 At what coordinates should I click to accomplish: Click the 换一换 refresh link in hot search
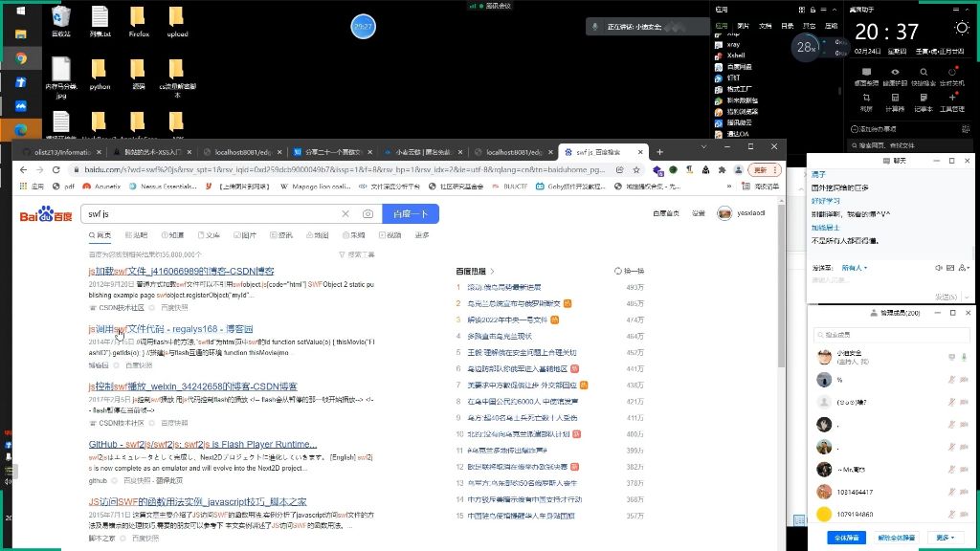[630, 271]
